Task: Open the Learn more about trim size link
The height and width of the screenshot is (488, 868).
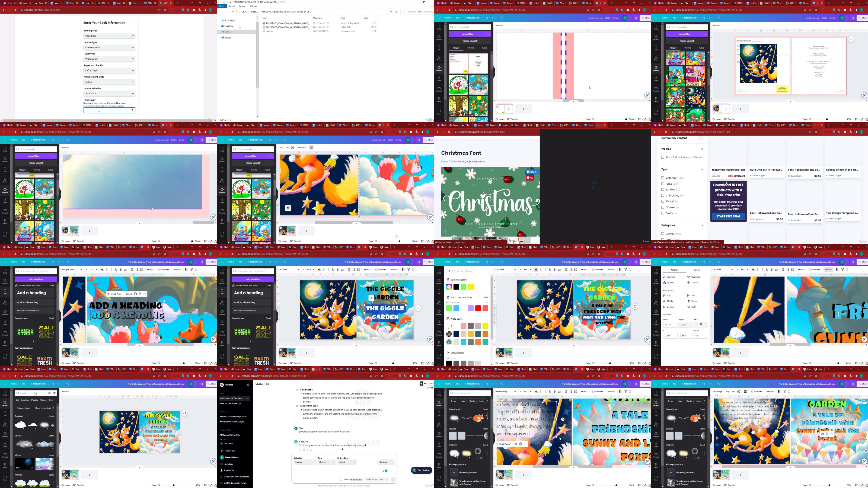Action: [103, 106]
